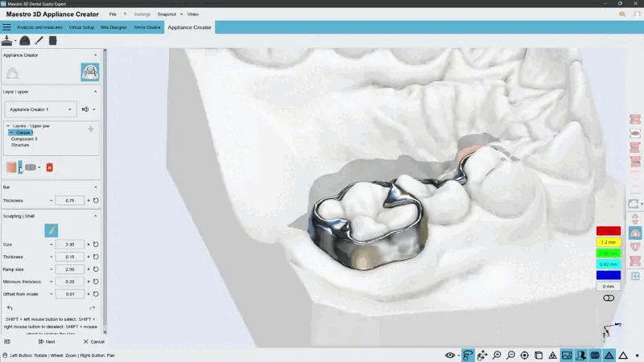644x362 pixels.
Task: Toggle the background image display
Action: click(x=567, y=356)
